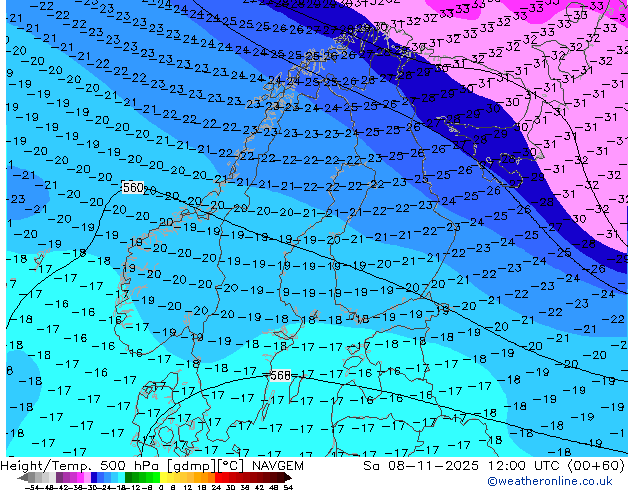This screenshot has width=634, height=490.
Task: Click the '500 hPa' level text
Action: tap(130, 466)
